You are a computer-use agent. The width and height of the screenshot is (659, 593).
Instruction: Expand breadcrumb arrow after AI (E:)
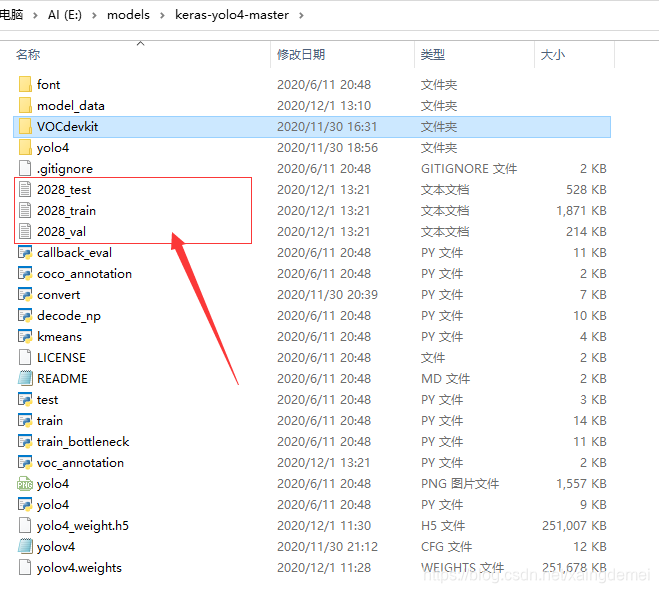tap(94, 15)
